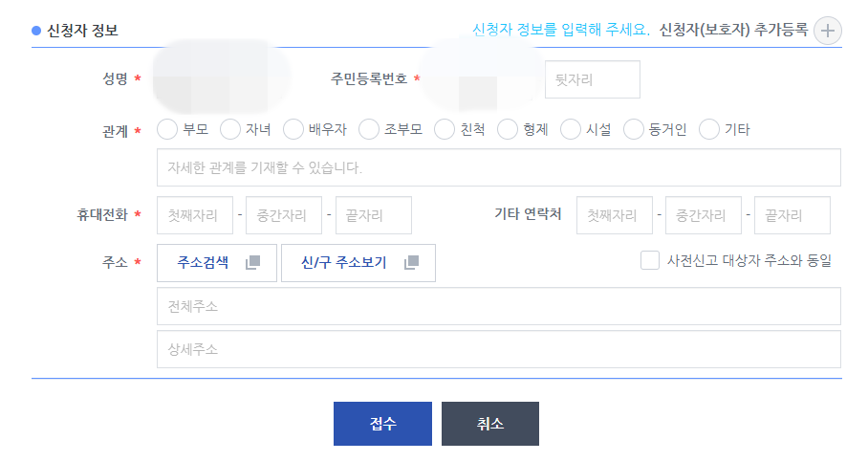Click 기타 연락처 끝자리 field
This screenshot has height=462, width=868.
[792, 215]
